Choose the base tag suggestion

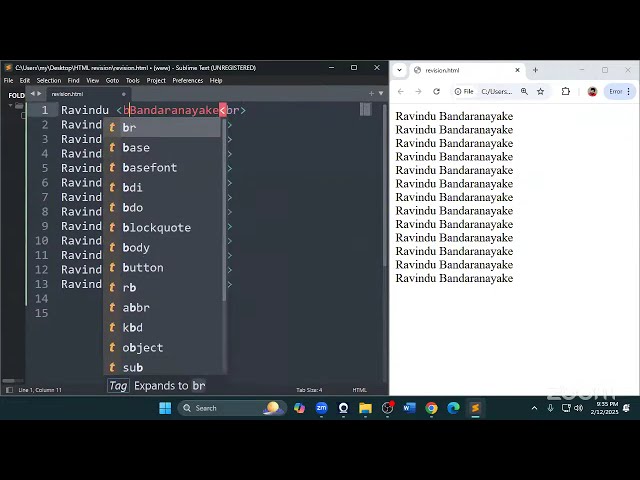(162, 147)
